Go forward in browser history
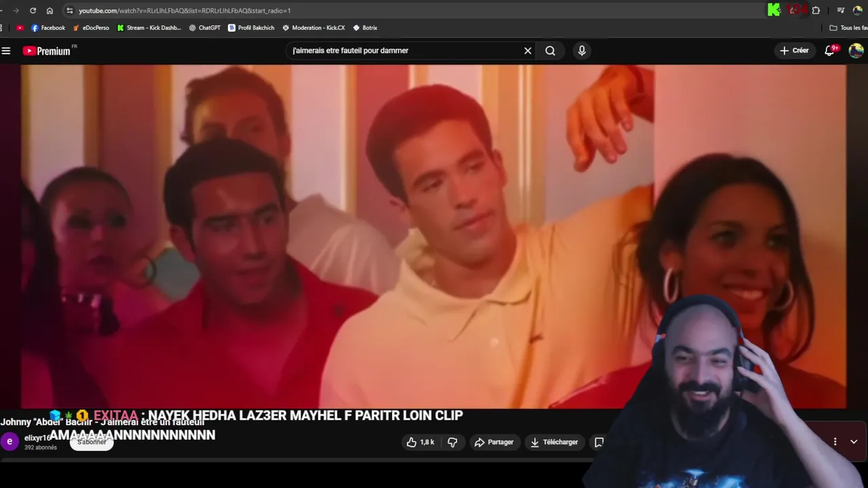 point(16,11)
